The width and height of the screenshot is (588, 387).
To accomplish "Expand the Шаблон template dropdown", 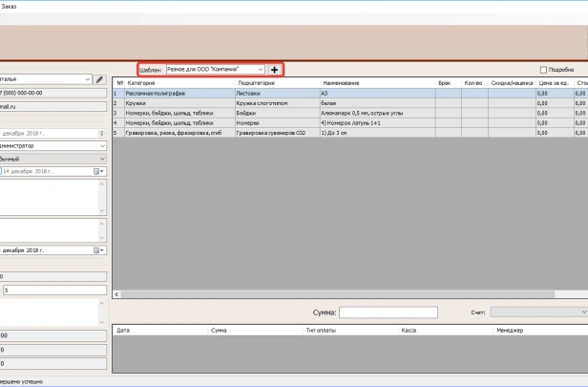I will pyautogui.click(x=260, y=70).
